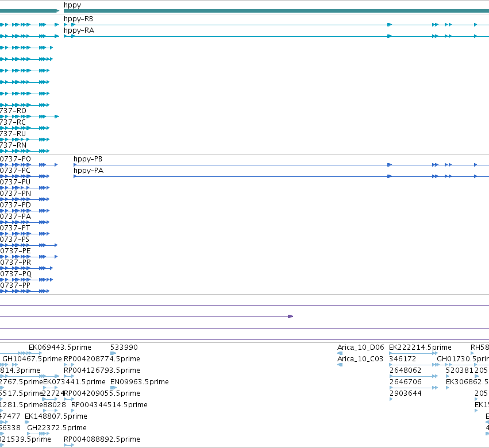This screenshot has height=448, width=489.
Task: Select the 0737-PO protein label
Action: [x=16, y=159]
